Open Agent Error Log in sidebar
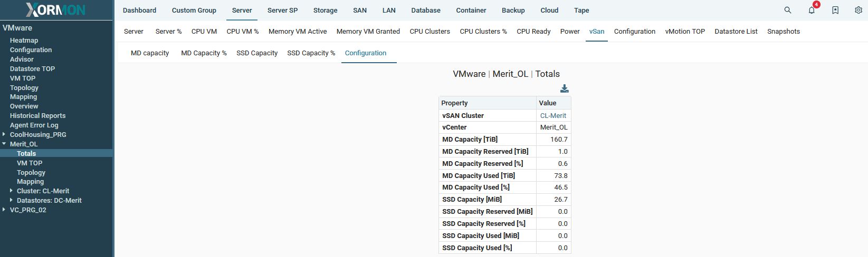Screen dimensions: 868x257 pyautogui.click(x=34, y=125)
